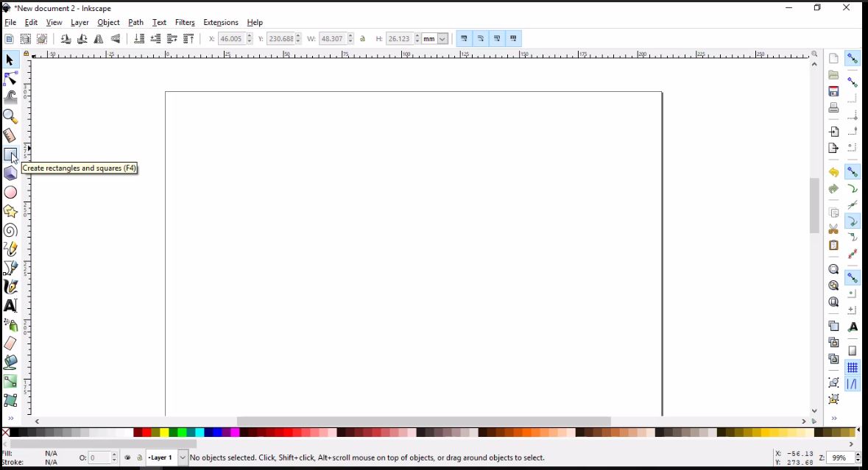Toggle move gradients with object option
868x470 pixels.
point(497,39)
